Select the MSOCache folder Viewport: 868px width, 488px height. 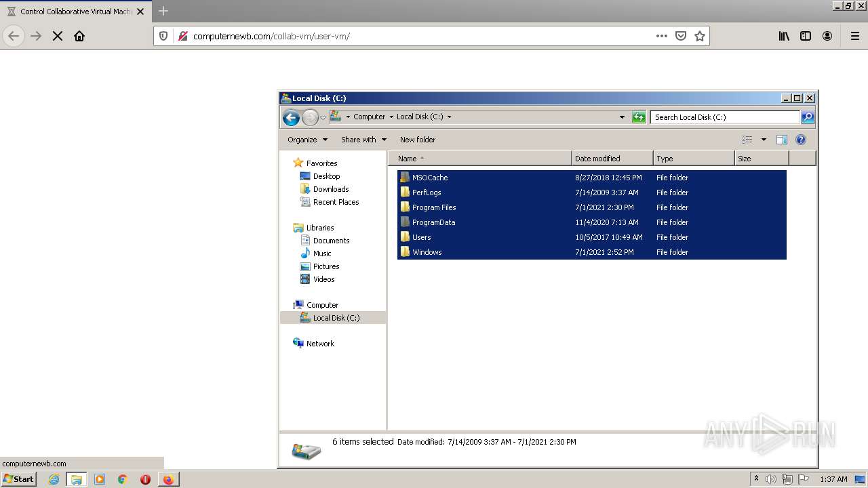[x=591, y=178]
